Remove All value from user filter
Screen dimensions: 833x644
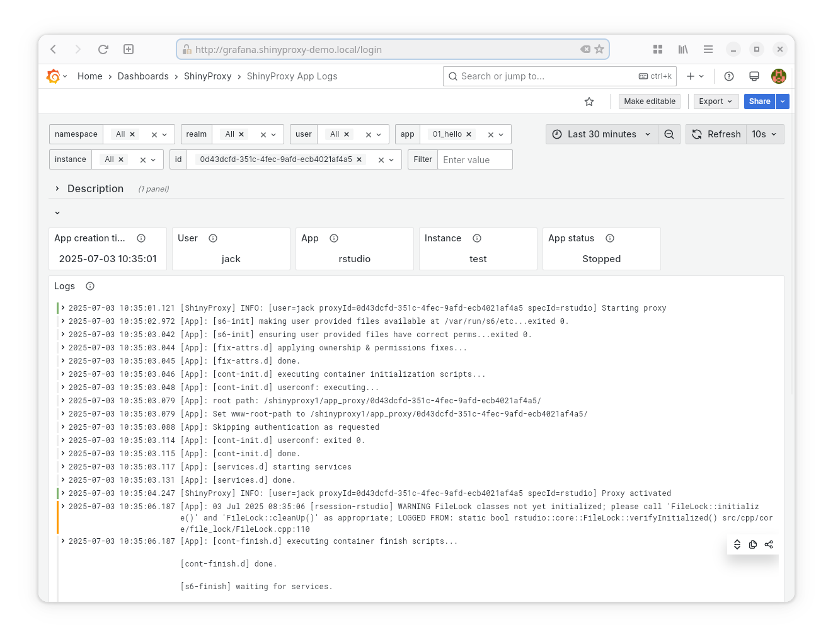[347, 134]
